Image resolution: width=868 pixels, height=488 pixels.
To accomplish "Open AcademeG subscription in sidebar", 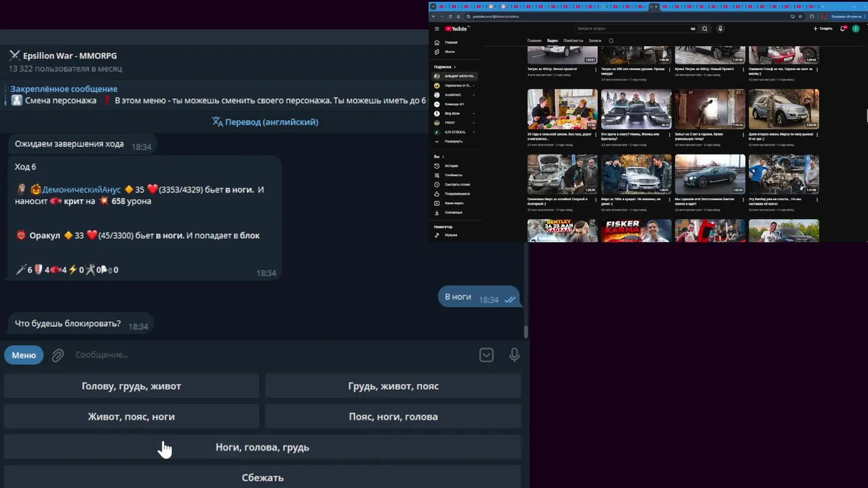I will point(456,95).
